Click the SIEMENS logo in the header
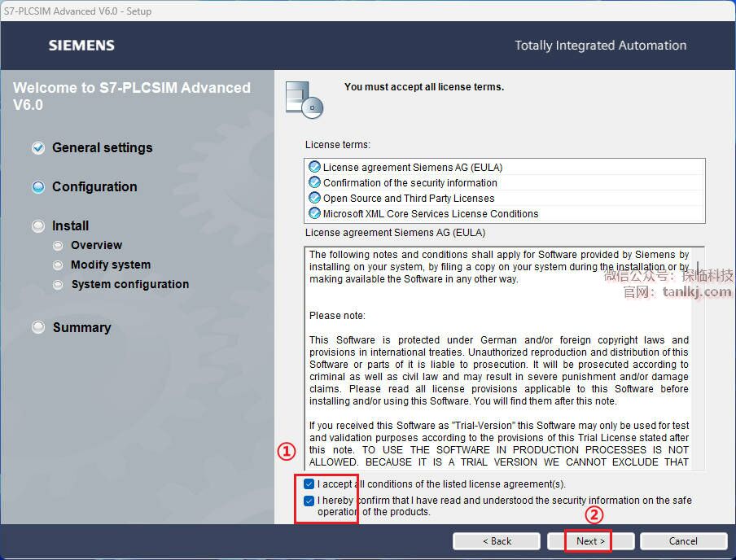The height and width of the screenshot is (560, 736). (x=81, y=46)
